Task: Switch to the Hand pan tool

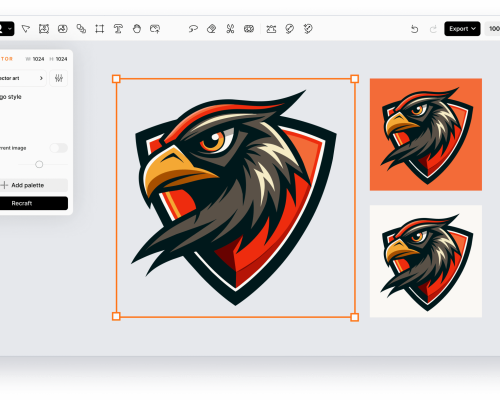Action: (x=137, y=29)
